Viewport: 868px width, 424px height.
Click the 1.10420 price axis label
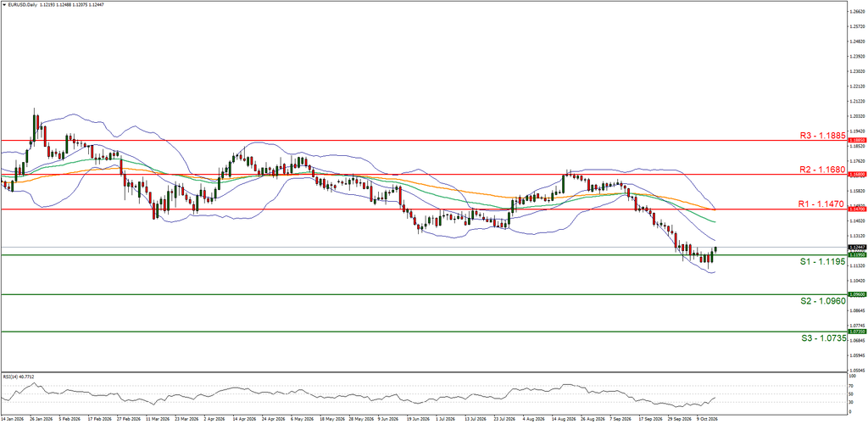click(x=858, y=282)
